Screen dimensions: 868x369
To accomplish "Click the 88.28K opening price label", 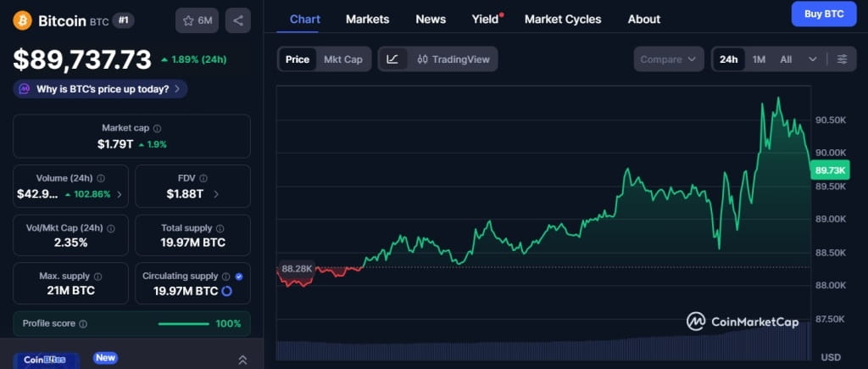I will [x=297, y=269].
